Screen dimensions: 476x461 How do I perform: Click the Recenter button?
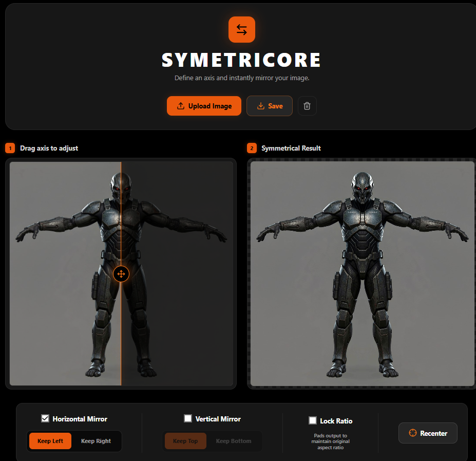427,433
